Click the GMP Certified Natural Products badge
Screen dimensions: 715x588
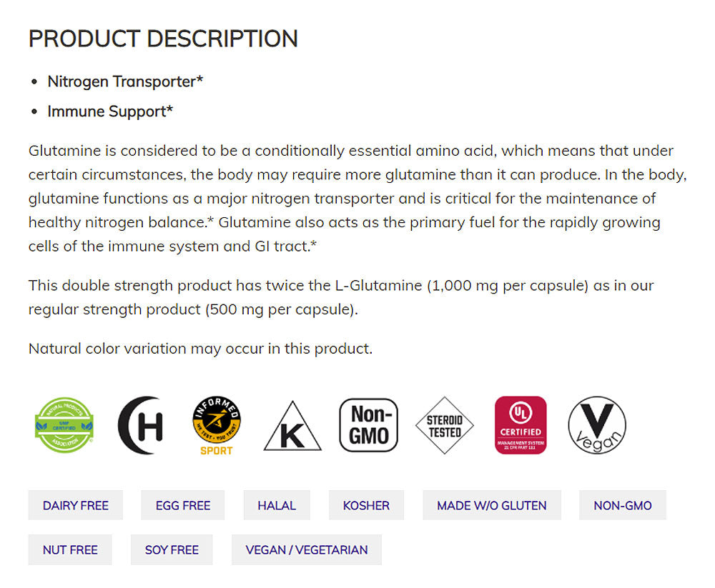coord(65,426)
